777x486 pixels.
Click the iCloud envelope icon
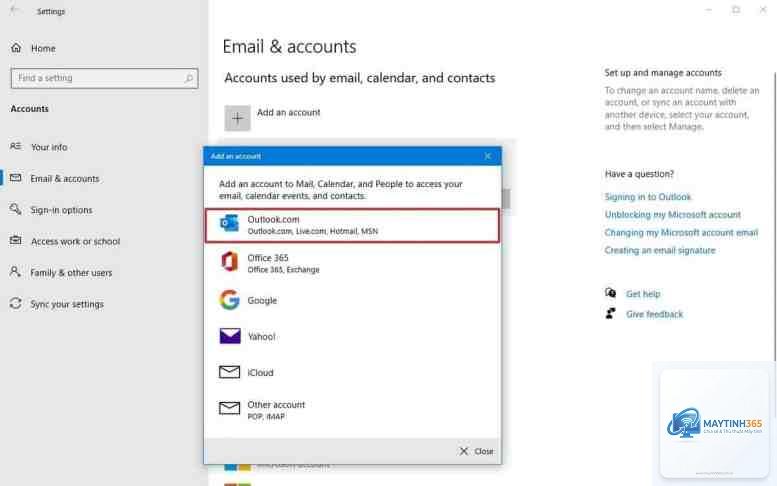tap(229, 372)
